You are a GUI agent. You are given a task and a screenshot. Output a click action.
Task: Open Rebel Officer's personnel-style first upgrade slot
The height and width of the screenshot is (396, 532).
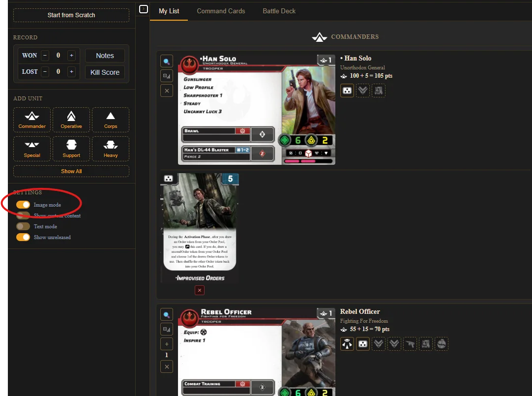347,344
